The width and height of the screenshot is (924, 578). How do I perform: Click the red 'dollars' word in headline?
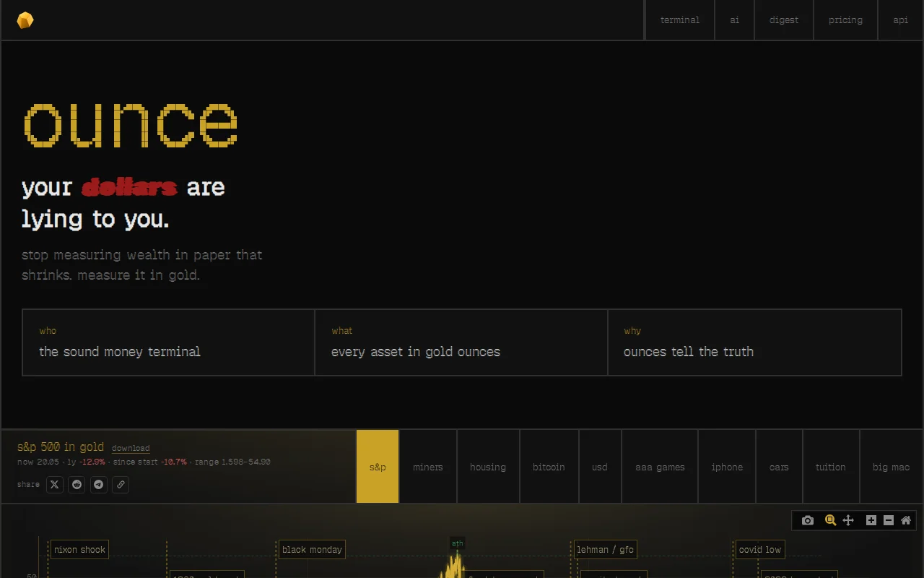(129, 187)
